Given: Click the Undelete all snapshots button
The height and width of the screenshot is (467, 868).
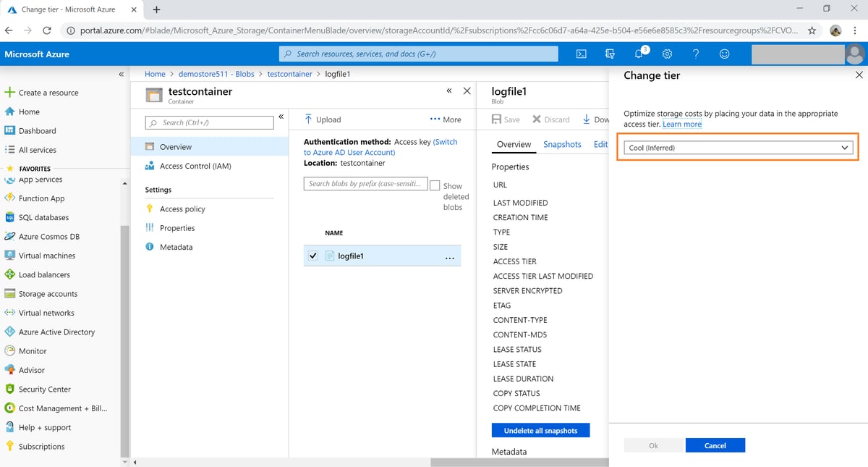Looking at the screenshot, I should tap(540, 430).
